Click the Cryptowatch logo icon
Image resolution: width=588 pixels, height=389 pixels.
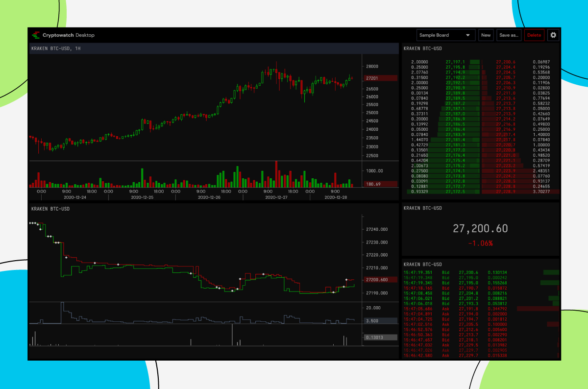[x=35, y=35]
